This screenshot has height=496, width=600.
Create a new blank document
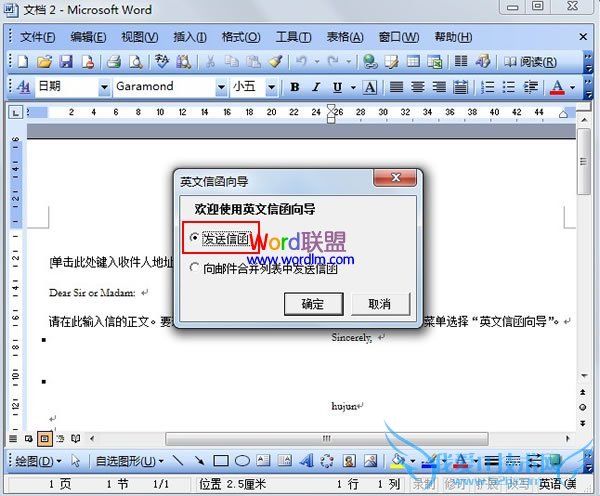(23, 62)
